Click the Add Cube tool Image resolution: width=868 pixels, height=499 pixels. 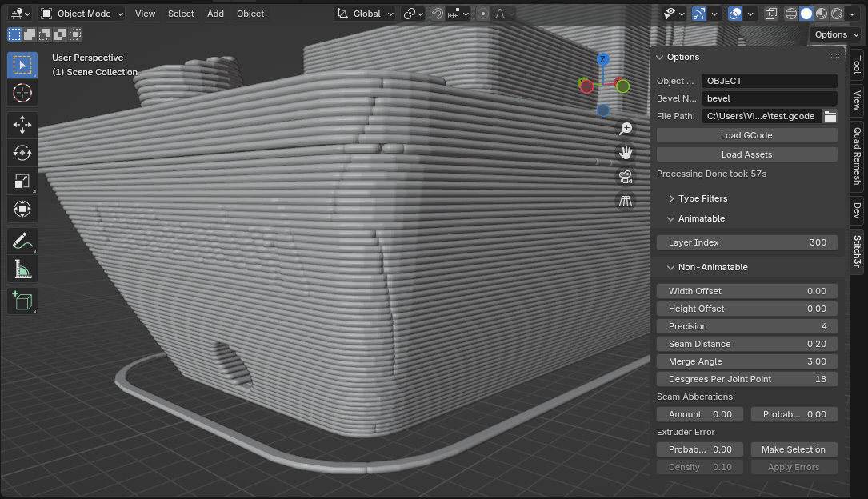(x=22, y=301)
